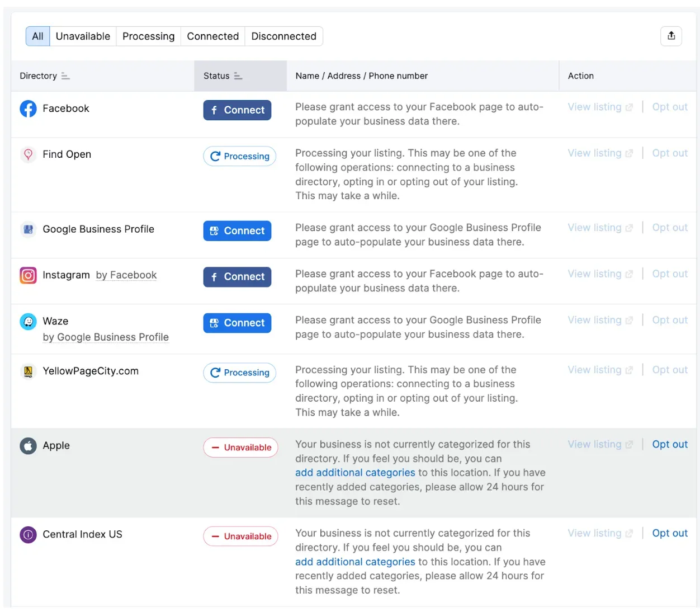700x612 pixels.
Task: Opt out of the Apple directory
Action: [x=670, y=444]
